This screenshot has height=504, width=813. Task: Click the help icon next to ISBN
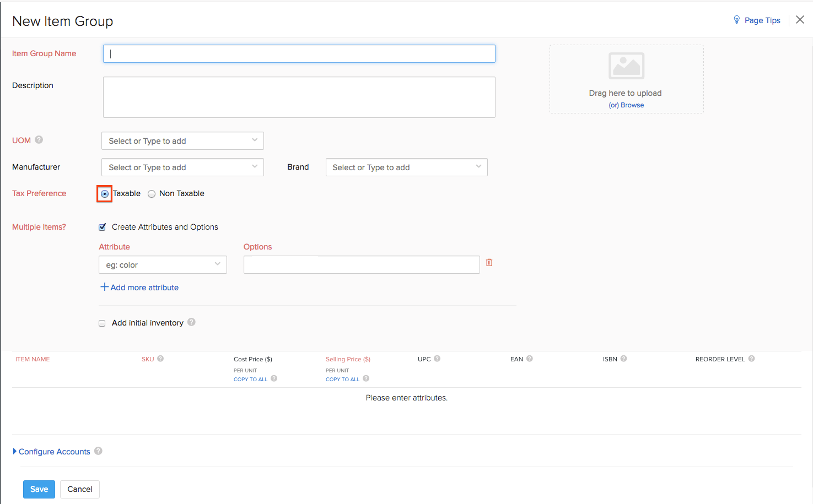(x=624, y=359)
